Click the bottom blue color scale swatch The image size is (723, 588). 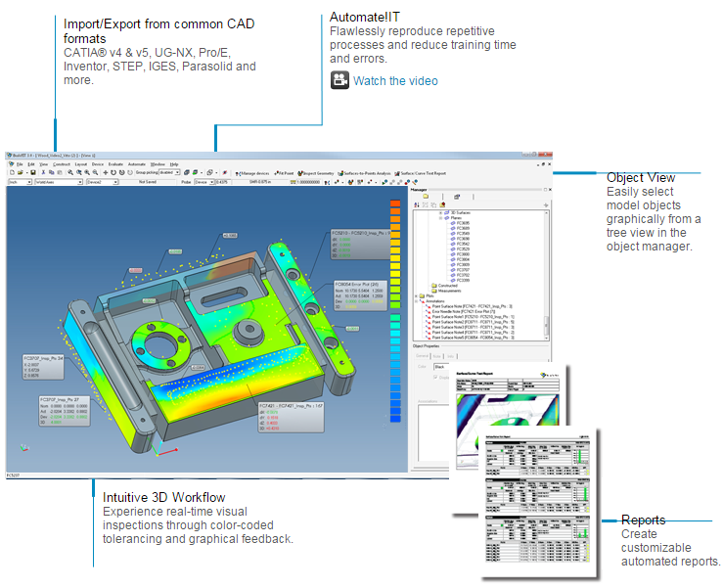coord(395,419)
